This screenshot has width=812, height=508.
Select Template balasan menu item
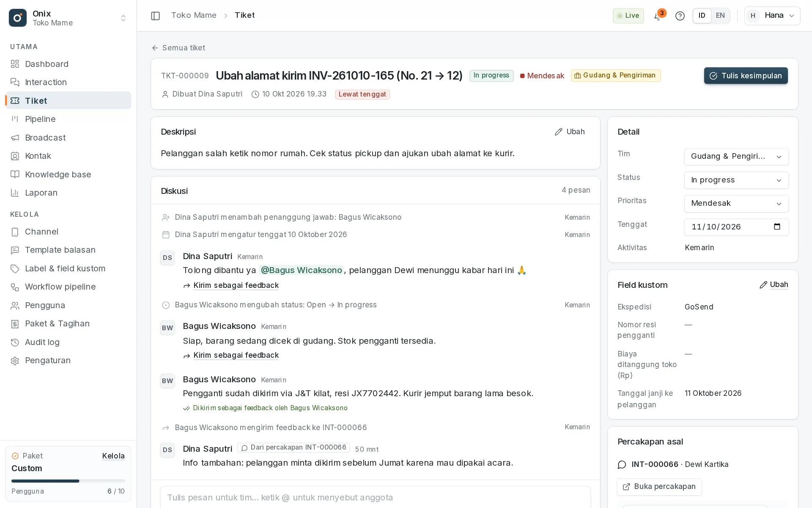(68, 250)
